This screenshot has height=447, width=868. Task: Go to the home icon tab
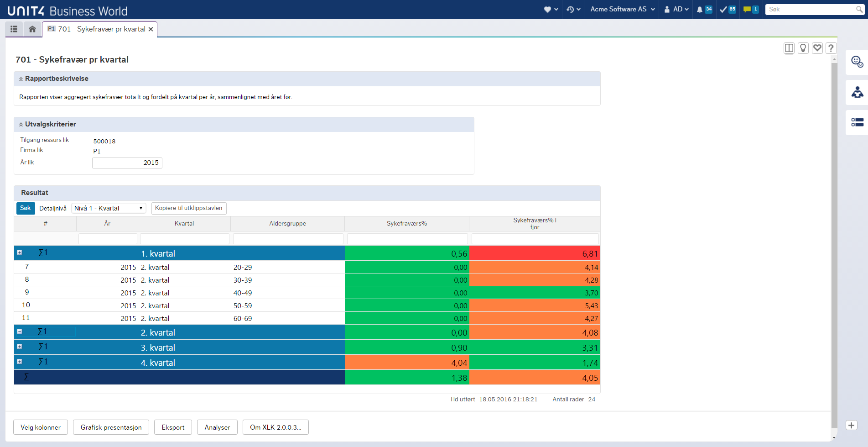[32, 29]
